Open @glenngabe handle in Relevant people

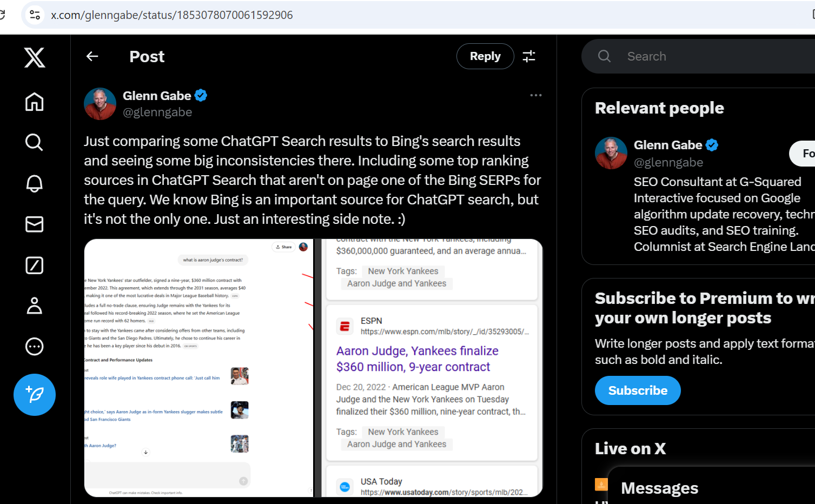point(668,162)
